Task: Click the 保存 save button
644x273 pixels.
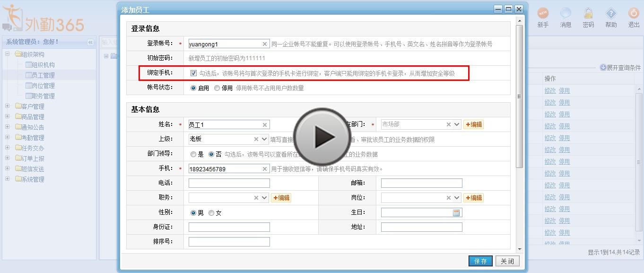Action: click(x=480, y=261)
